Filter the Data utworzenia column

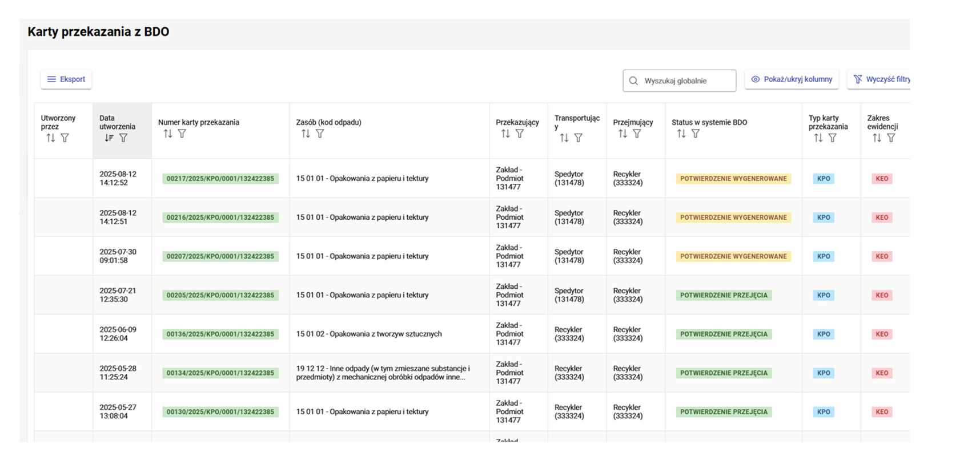(123, 138)
